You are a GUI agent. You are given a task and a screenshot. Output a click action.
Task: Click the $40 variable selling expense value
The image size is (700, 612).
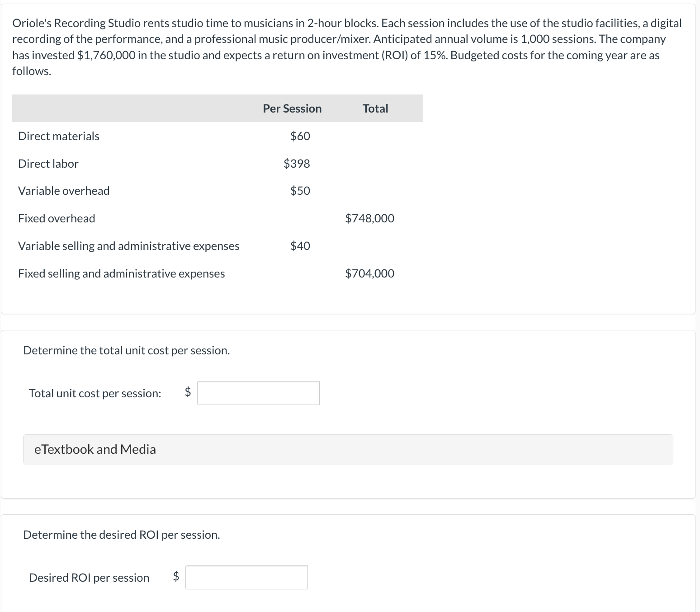[300, 246]
